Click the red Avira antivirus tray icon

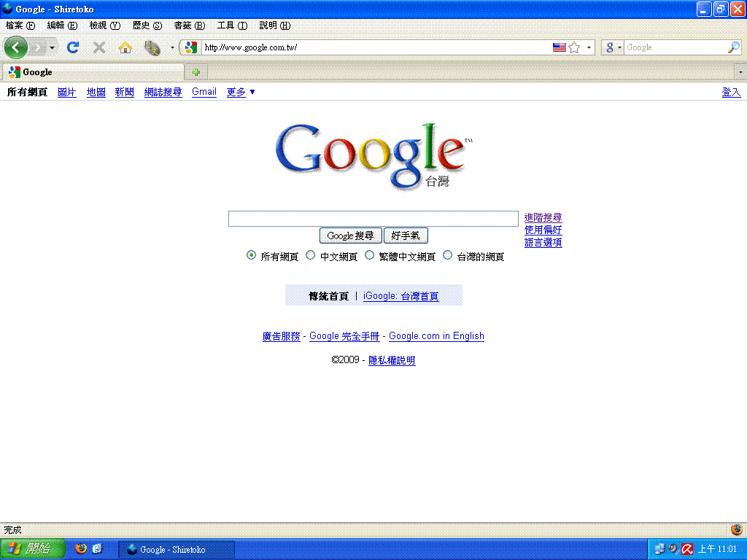pos(687,549)
